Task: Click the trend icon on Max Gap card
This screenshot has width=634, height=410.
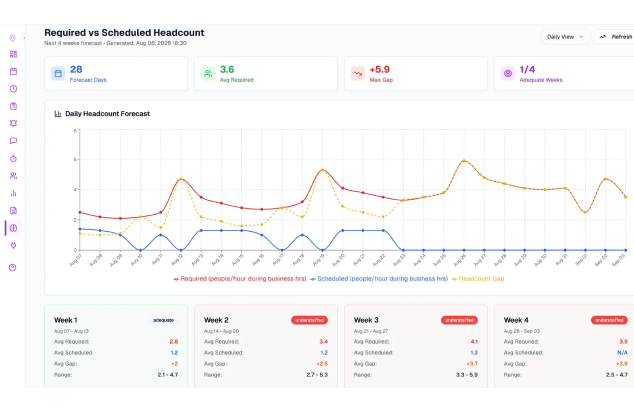Action: 358,74
